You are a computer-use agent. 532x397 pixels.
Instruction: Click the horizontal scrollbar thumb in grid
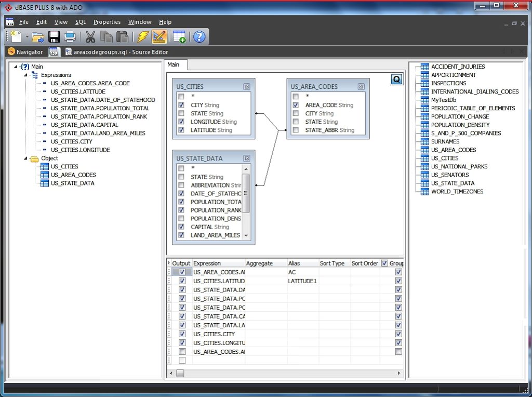coord(180,373)
